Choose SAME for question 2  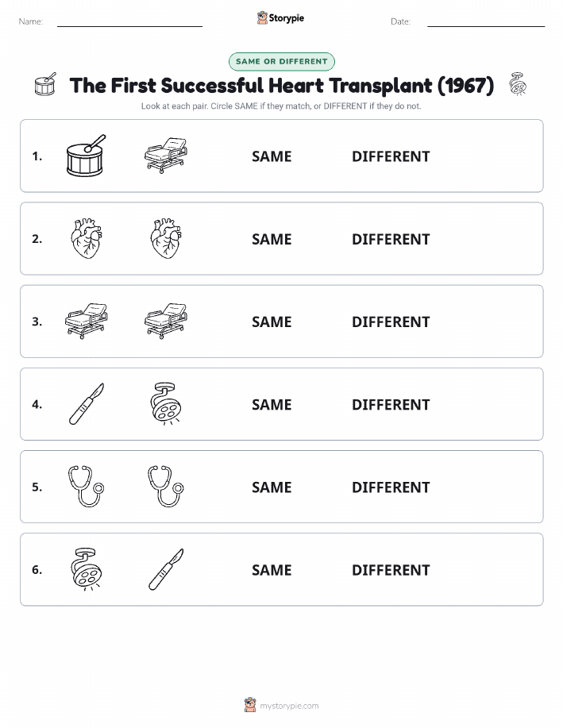(272, 239)
